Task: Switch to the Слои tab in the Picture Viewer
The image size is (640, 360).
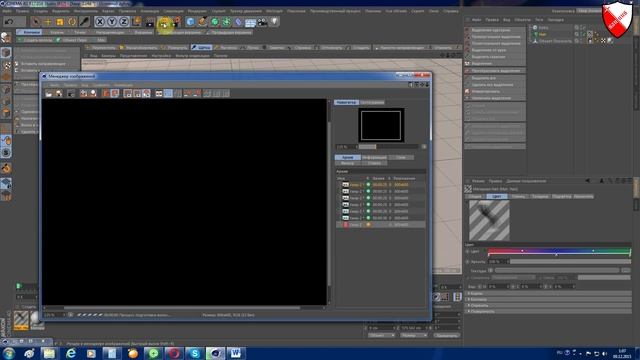Action: click(401, 158)
